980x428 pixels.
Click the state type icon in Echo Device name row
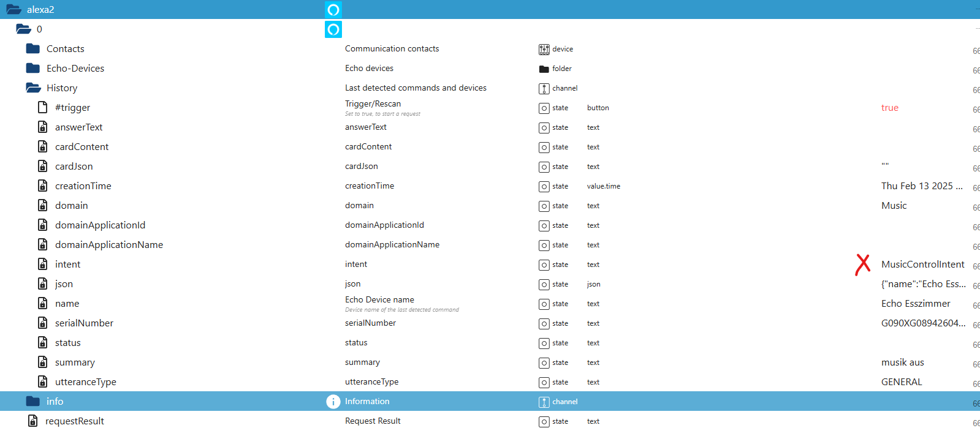pyautogui.click(x=544, y=304)
